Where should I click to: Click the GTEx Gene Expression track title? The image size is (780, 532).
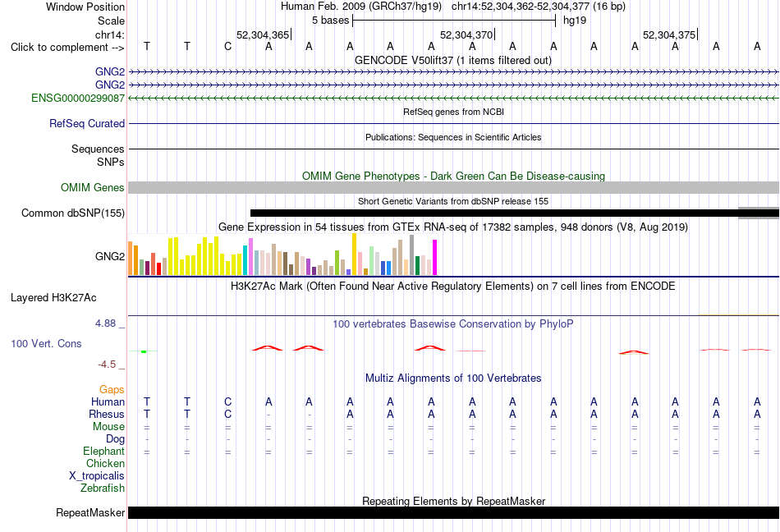pos(453,227)
